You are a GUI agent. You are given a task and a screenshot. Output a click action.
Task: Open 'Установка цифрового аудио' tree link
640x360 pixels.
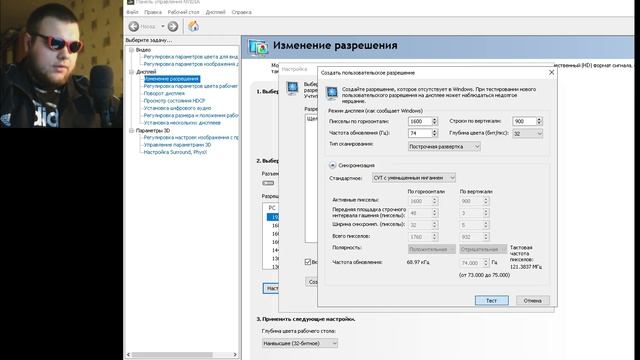[177, 108]
